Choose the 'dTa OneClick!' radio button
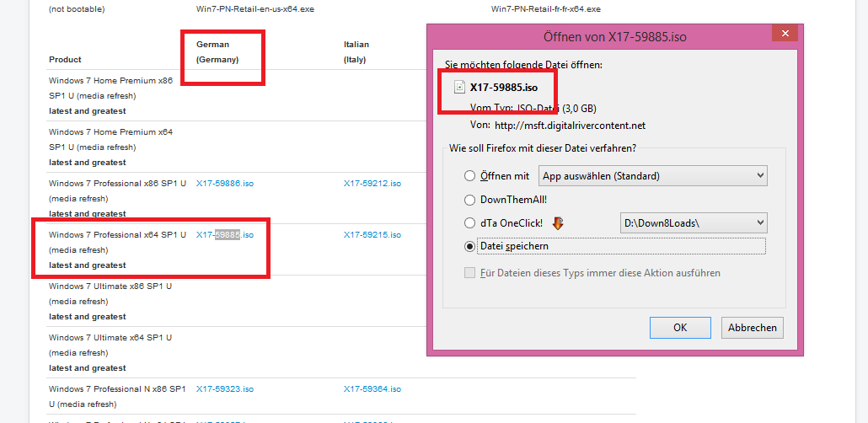Image resolution: width=868 pixels, height=423 pixels. point(469,223)
